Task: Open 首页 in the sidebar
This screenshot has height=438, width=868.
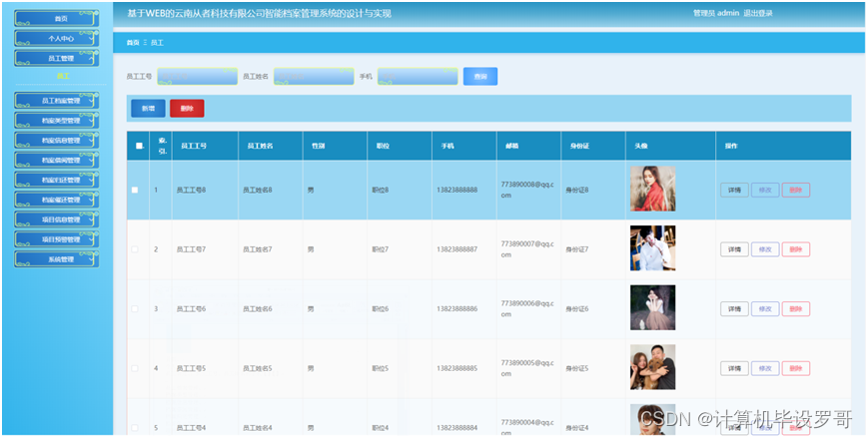Action: [57, 18]
